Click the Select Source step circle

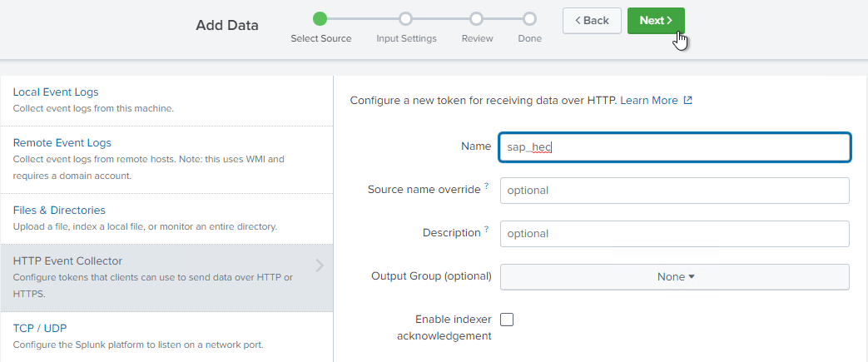(x=320, y=18)
